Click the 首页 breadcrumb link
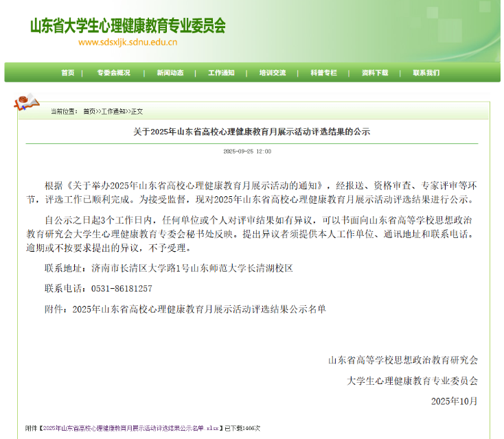Image resolution: width=504 pixels, height=439 pixels. tap(89, 111)
